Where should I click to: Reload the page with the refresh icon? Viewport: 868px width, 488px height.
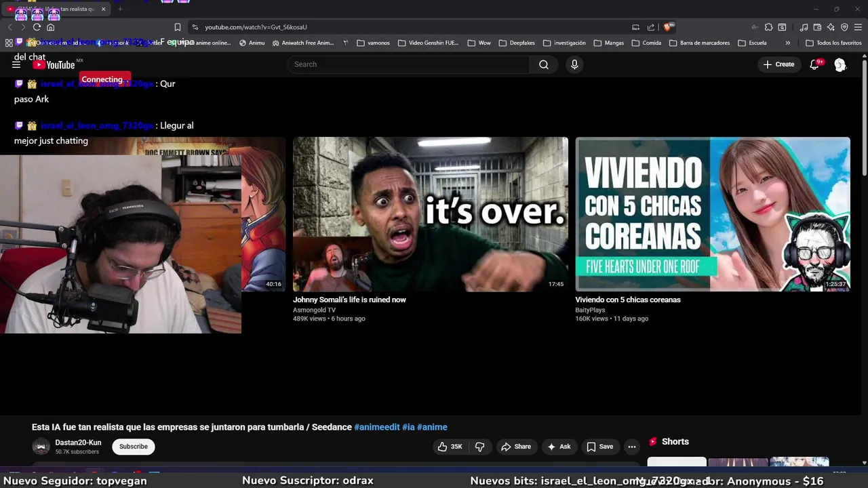[37, 27]
